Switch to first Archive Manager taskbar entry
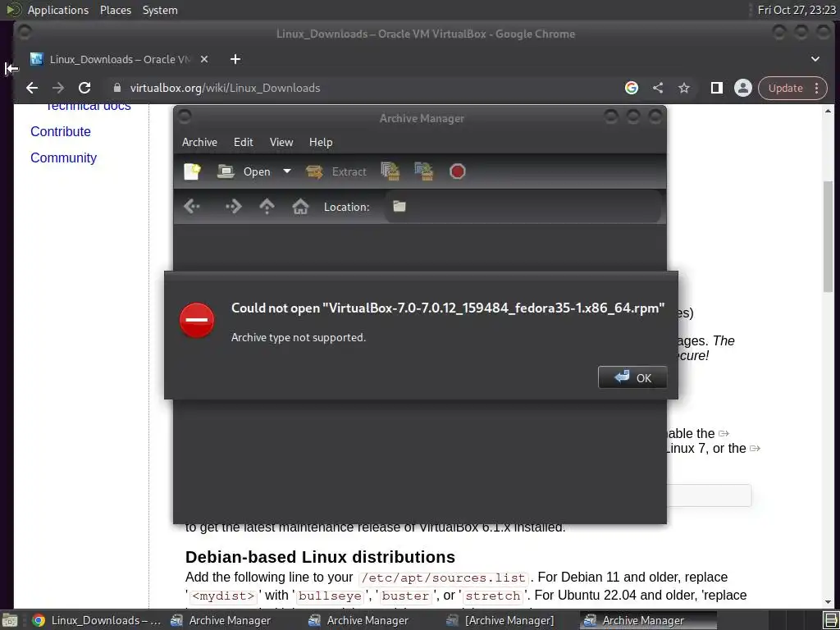 (221, 620)
